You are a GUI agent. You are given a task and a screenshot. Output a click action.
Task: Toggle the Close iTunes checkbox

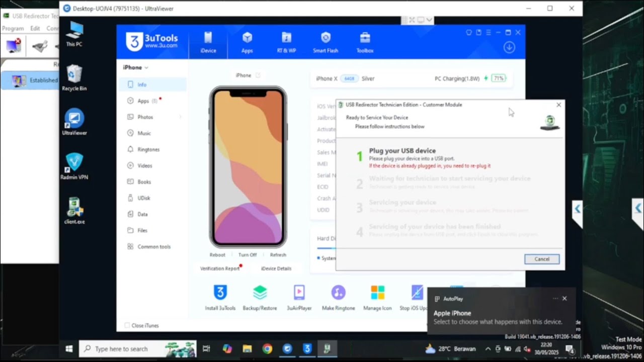tap(127, 325)
